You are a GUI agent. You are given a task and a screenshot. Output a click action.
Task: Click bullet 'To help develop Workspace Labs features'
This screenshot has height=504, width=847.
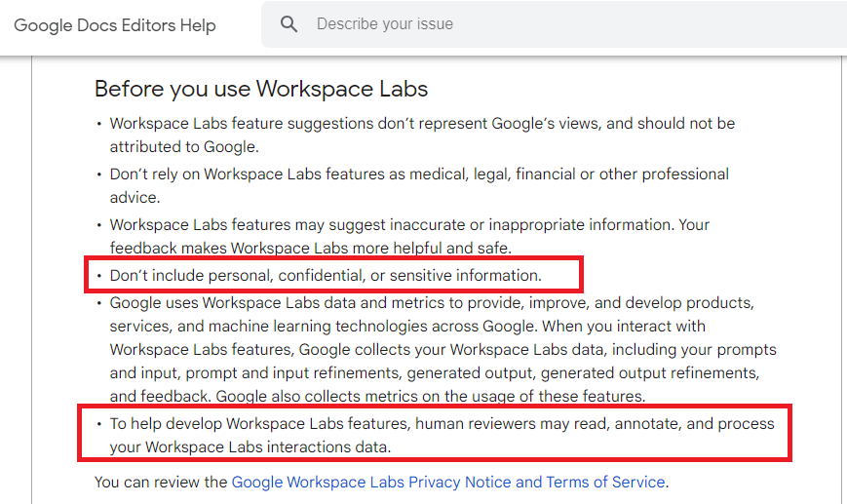[442, 436]
